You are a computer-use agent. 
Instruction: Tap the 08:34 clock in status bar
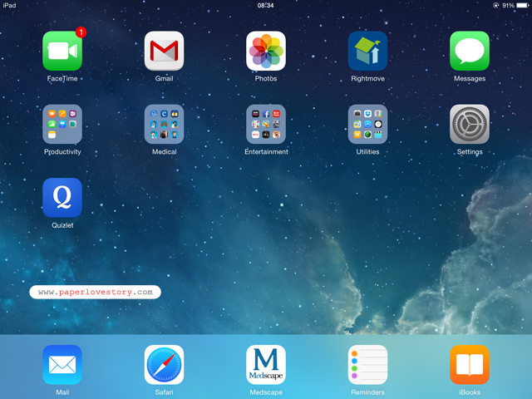pos(266,6)
